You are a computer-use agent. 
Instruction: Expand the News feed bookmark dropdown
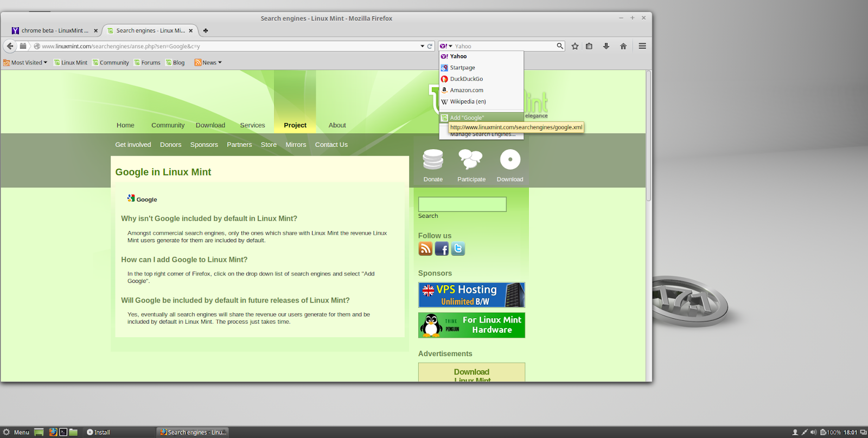point(208,62)
